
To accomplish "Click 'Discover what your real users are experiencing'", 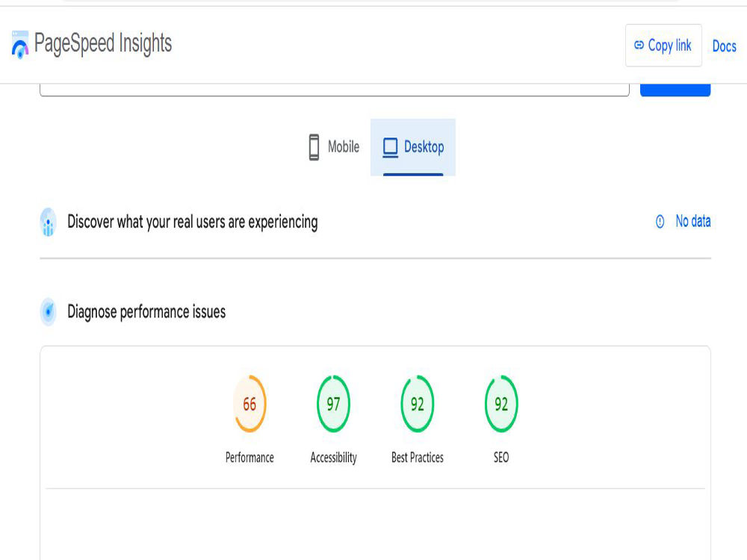I will coord(193,222).
